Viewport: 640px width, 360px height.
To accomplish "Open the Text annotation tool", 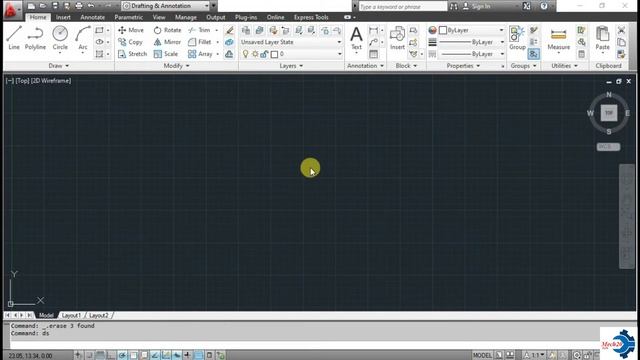I will (356, 38).
